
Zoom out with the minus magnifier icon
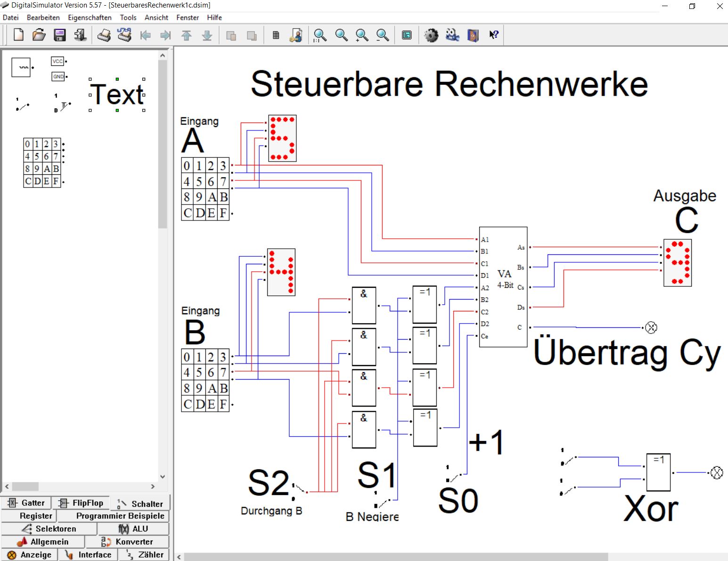point(383,35)
